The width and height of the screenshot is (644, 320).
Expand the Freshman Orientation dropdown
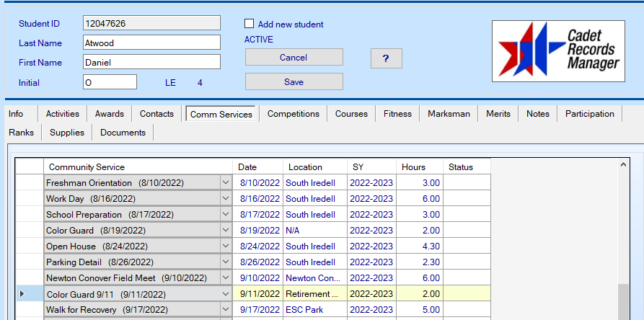(226, 183)
